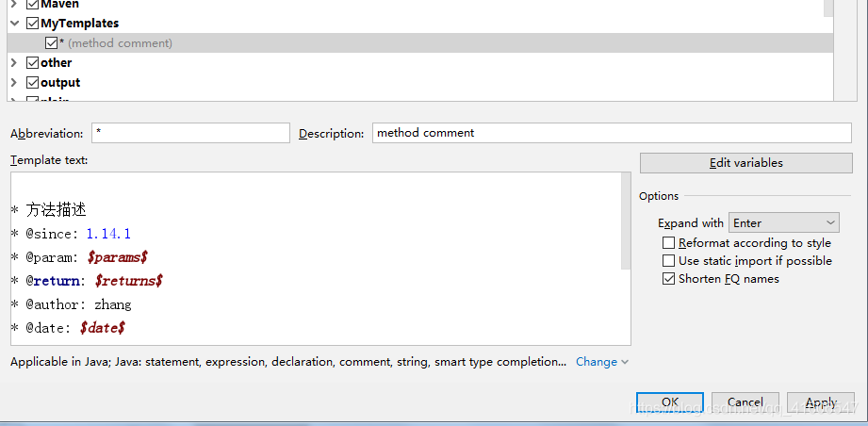This screenshot has width=868, height=426.
Task: Click the Apply button
Action: (x=821, y=402)
